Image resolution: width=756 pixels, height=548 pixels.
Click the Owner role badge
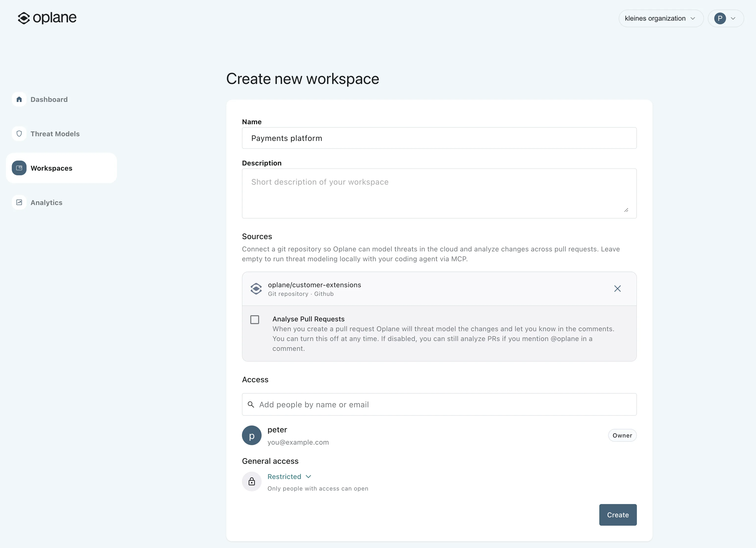point(622,435)
